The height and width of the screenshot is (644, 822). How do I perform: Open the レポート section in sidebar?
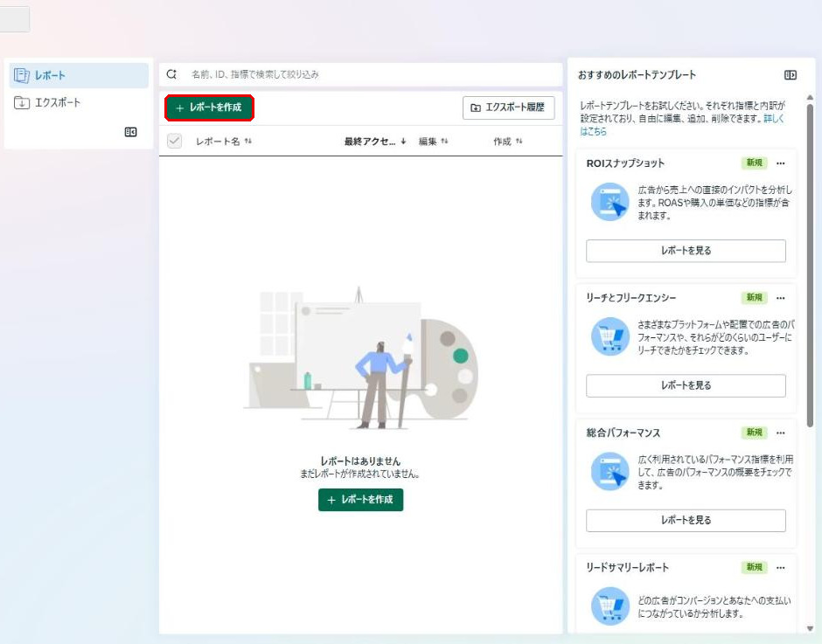79,75
